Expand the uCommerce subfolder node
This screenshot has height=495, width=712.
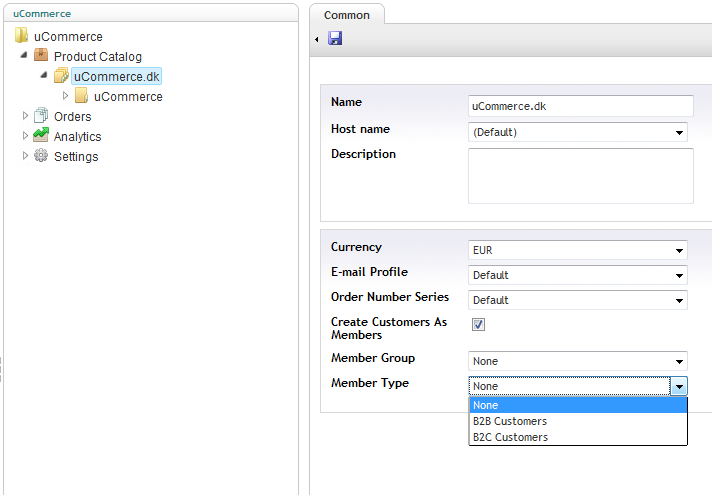point(65,95)
